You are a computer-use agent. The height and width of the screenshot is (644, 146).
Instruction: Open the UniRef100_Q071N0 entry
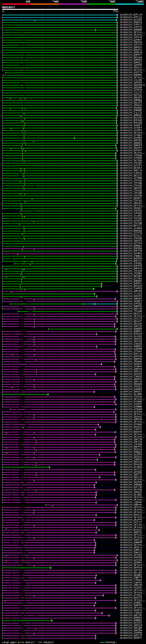pyautogui.click(x=131, y=161)
